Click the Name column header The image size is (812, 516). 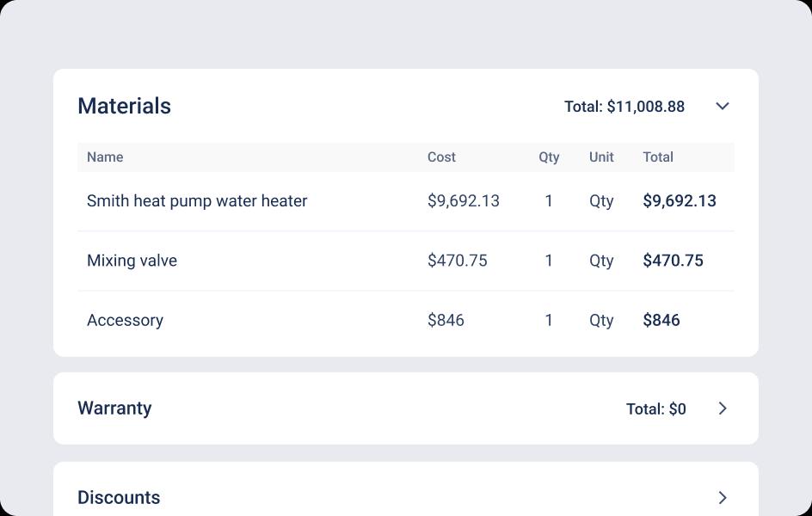[105, 157]
